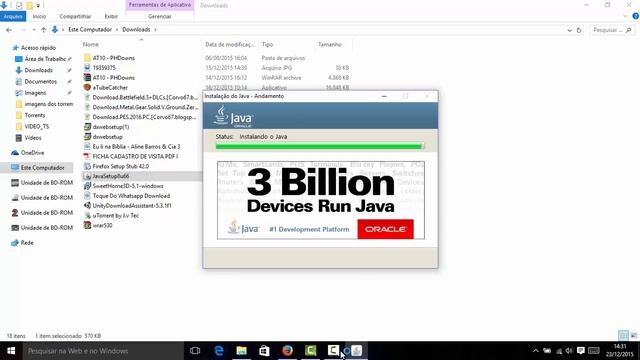The height and width of the screenshot is (360, 640).
Task: Click the taskbar search box
Action: coord(103,351)
